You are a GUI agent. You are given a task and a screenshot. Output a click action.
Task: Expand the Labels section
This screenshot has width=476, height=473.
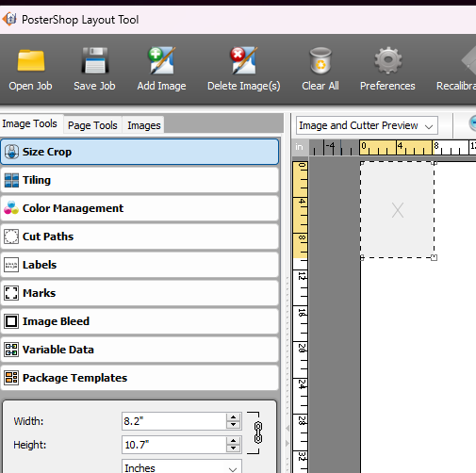[140, 265]
